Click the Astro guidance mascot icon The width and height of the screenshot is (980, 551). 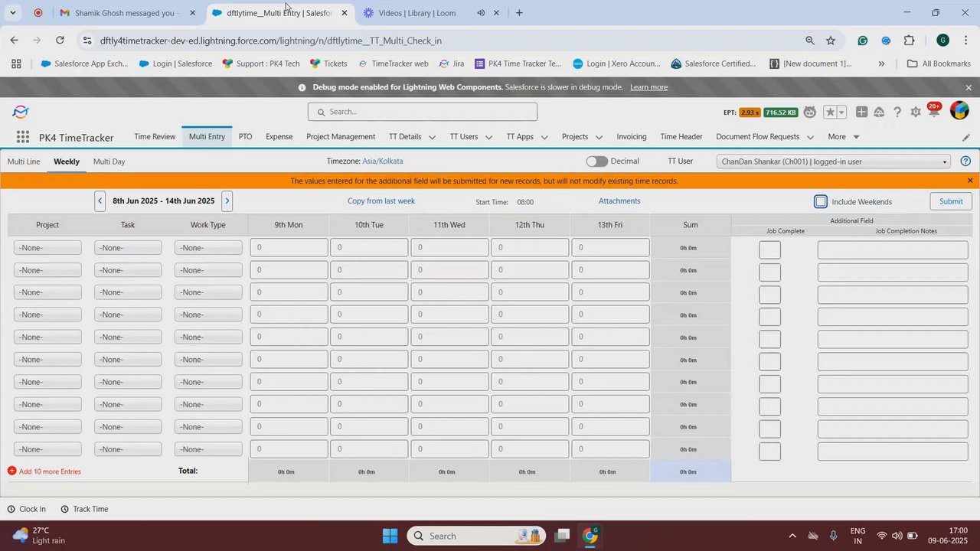click(810, 112)
